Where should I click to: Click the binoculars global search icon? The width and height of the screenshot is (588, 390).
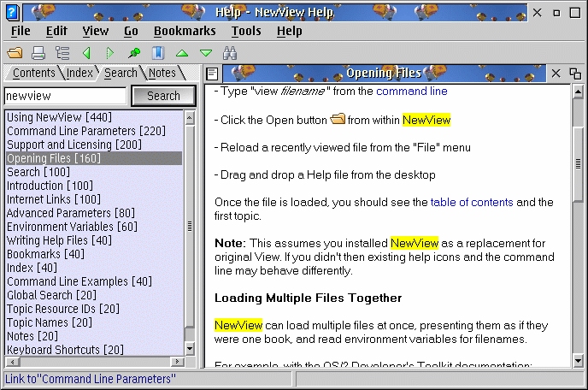(x=230, y=53)
